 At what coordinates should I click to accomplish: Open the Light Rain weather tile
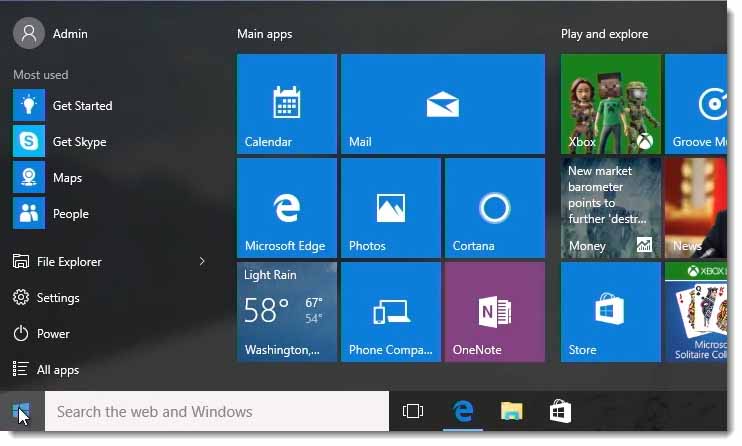coord(287,312)
